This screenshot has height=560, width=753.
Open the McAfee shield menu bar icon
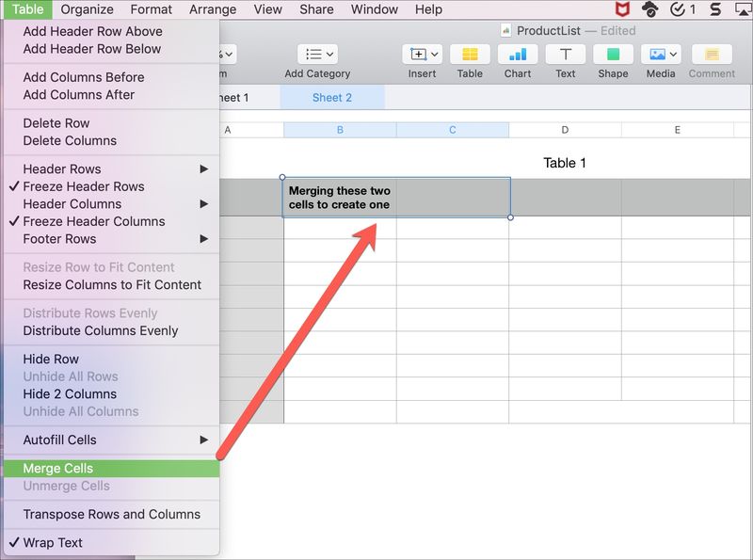pos(622,9)
